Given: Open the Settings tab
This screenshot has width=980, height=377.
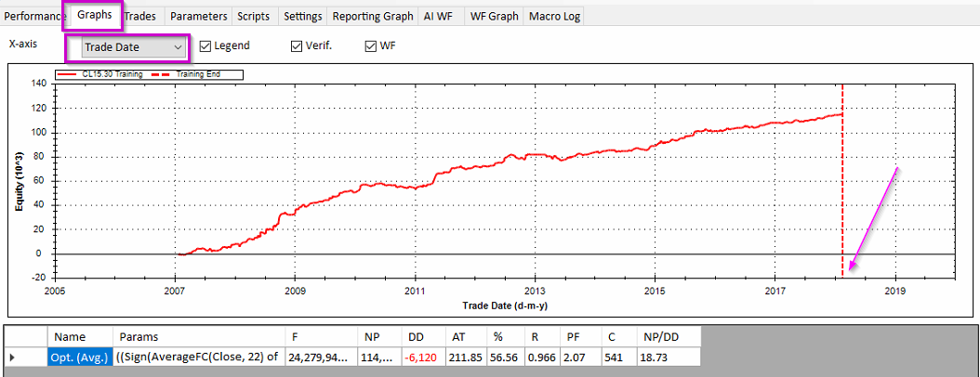Looking at the screenshot, I should click(x=303, y=16).
